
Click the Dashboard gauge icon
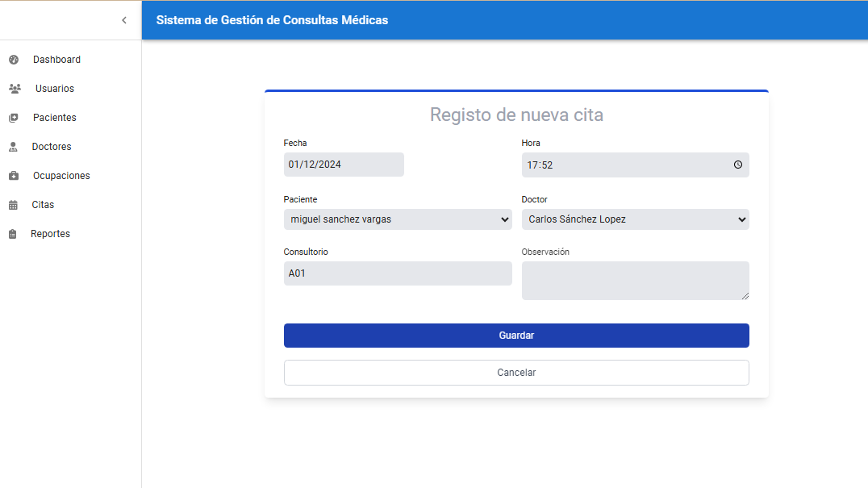click(x=14, y=60)
